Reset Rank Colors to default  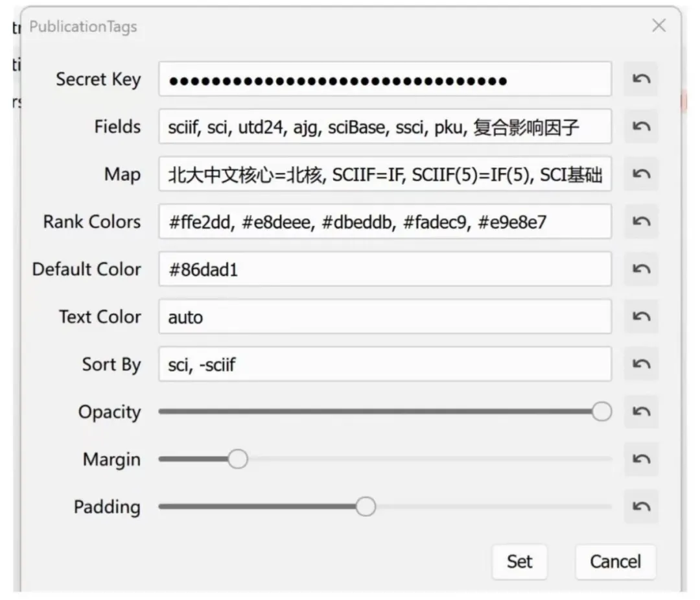[x=641, y=222]
